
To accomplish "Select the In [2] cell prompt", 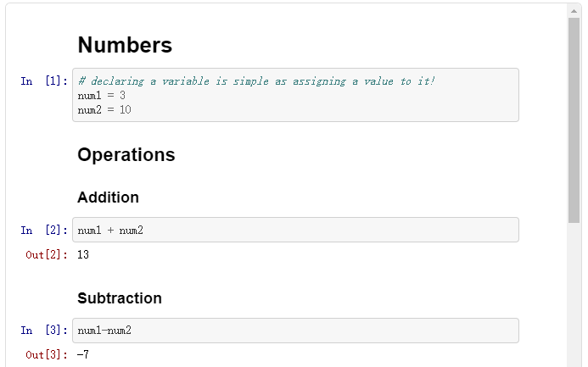I will pyautogui.click(x=44, y=231).
